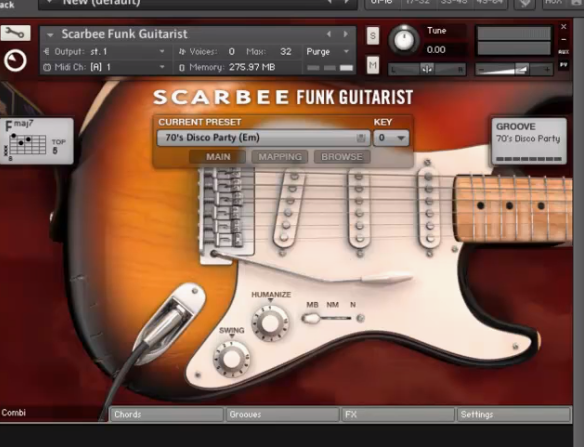584x447 pixels.
Task: Open the Scarbee Funk Guitarist name dropdown
Action: click(x=50, y=35)
